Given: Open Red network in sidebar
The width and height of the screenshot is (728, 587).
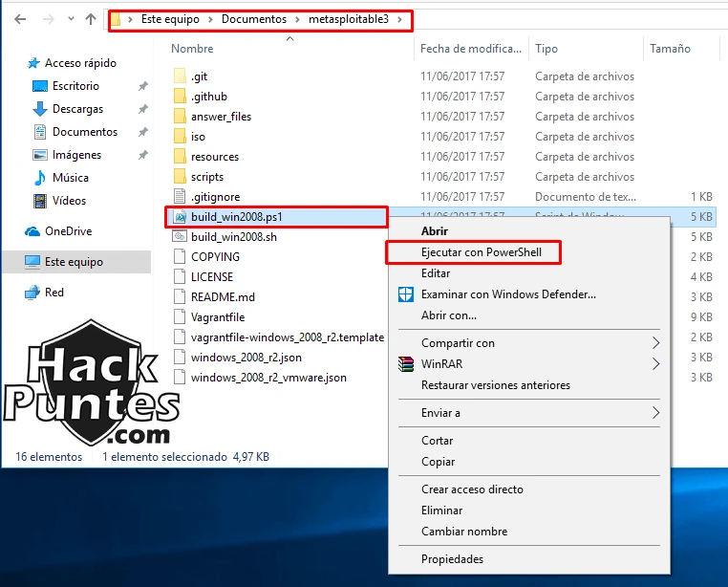Looking at the screenshot, I should [x=54, y=293].
